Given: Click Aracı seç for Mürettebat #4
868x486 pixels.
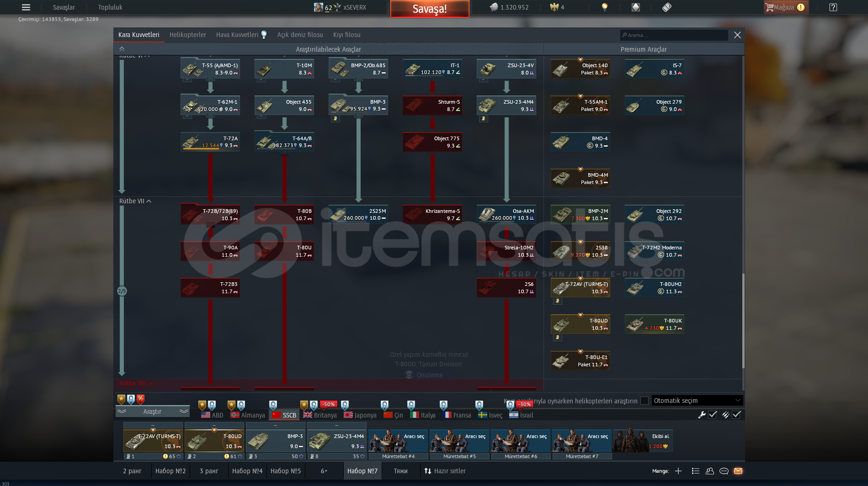Looking at the screenshot, I should click(398, 440).
